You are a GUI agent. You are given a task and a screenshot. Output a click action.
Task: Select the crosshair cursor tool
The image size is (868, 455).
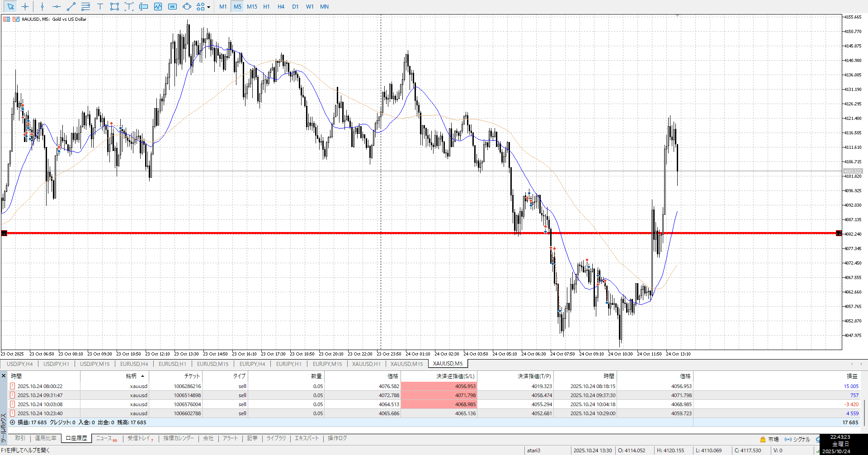25,7
